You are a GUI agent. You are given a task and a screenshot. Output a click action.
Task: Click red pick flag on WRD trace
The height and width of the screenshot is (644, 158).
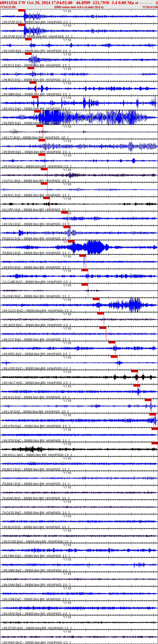point(112,342)
